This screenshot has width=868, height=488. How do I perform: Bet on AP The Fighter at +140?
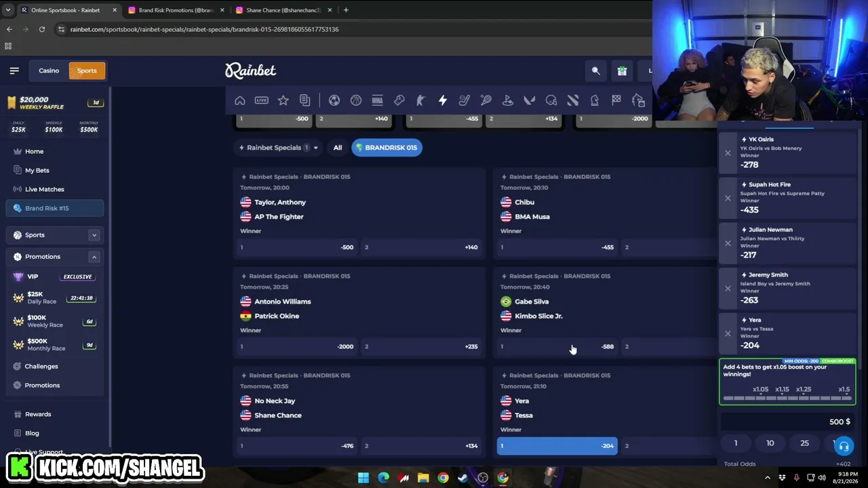click(421, 247)
